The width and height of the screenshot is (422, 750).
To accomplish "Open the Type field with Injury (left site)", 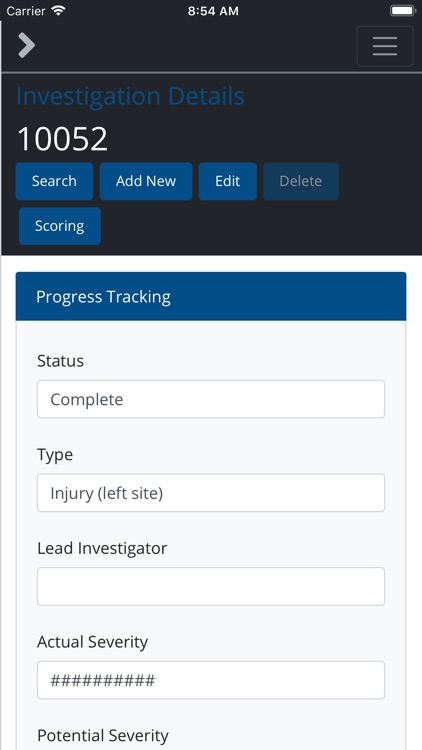I will click(211, 493).
